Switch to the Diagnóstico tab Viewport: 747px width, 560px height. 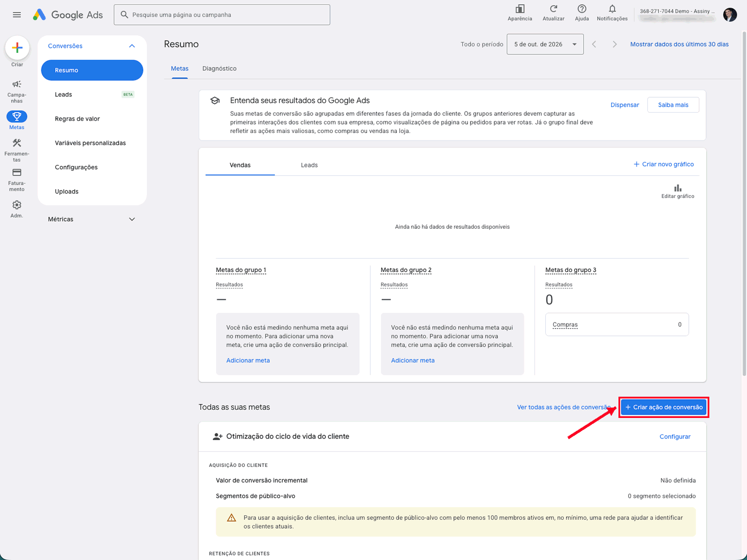pyautogui.click(x=219, y=69)
